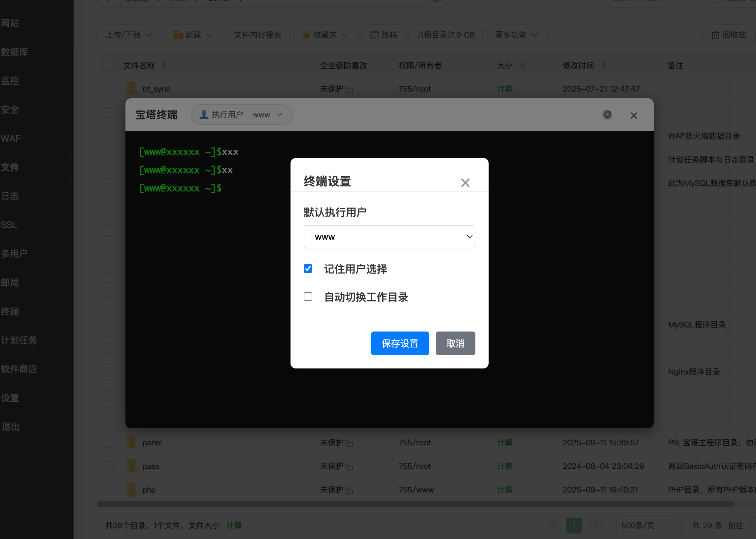Open 软件商店 in sidebar
This screenshot has width=756, height=539.
coord(19,369)
